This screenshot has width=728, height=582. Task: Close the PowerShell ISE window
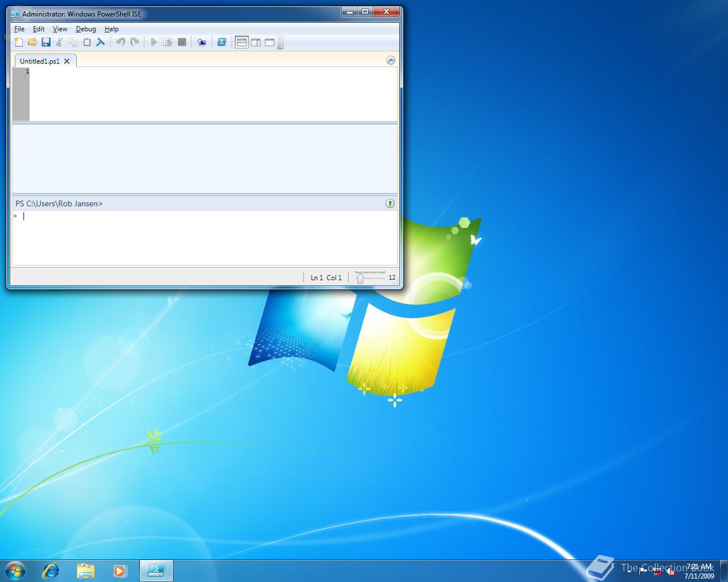pos(387,11)
